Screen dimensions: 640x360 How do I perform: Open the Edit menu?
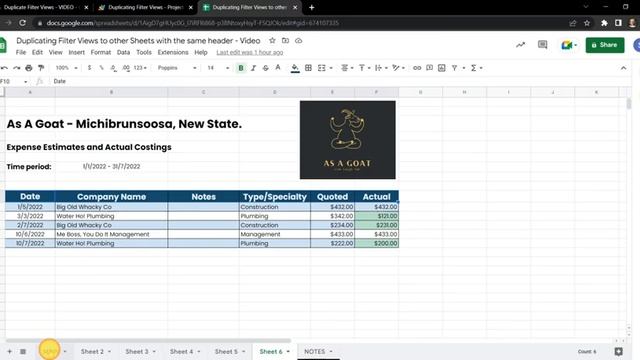click(x=37, y=52)
